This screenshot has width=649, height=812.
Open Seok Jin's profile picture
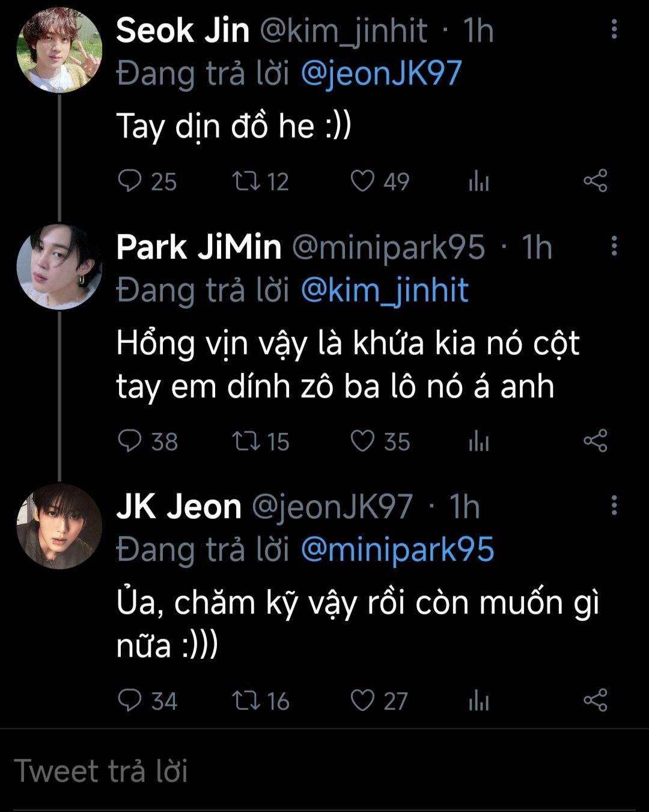[x=59, y=50]
